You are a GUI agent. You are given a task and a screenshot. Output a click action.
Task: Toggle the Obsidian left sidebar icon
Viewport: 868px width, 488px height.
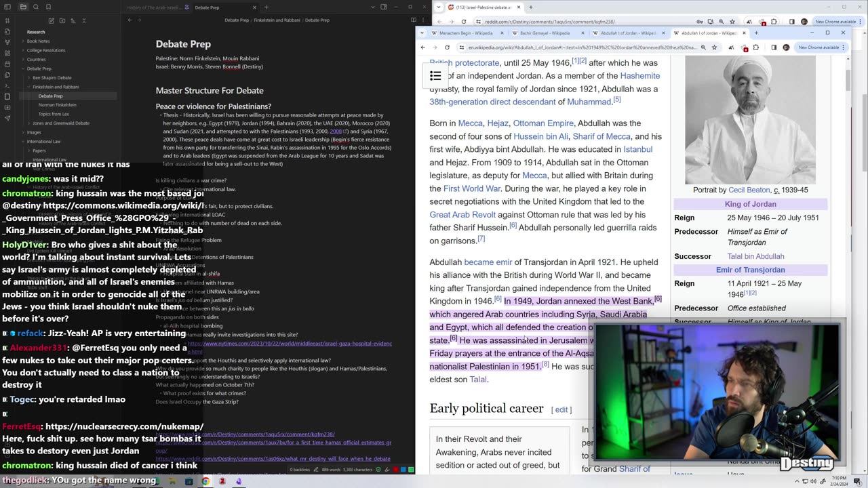point(7,7)
